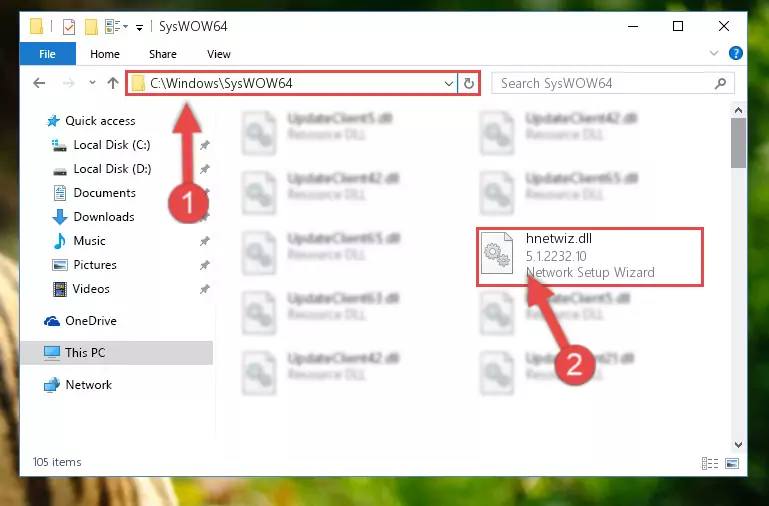The width and height of the screenshot is (769, 506).
Task: Close the SysWOW64 window
Action: pyautogui.click(x=724, y=26)
